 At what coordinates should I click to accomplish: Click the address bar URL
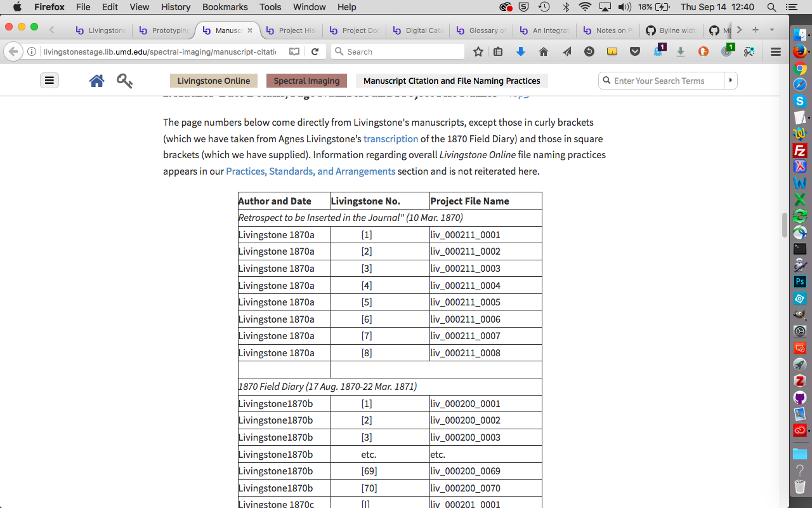coord(160,51)
